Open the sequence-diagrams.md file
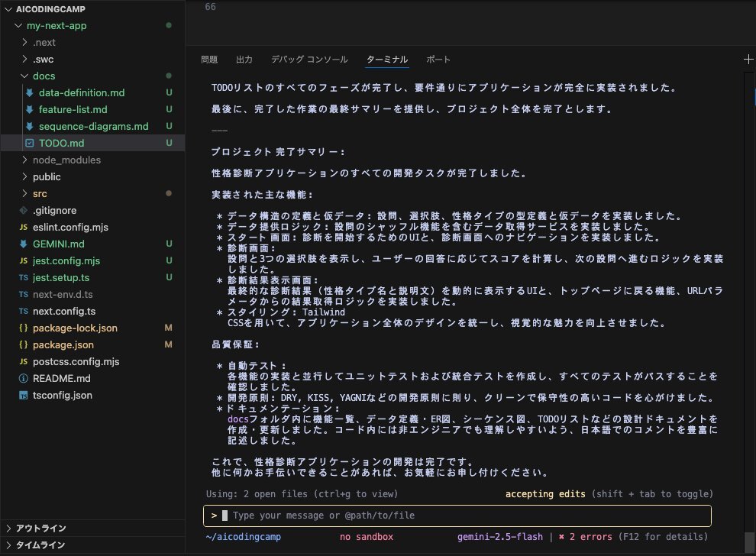Image resolution: width=756 pixels, height=556 pixels. (93, 126)
